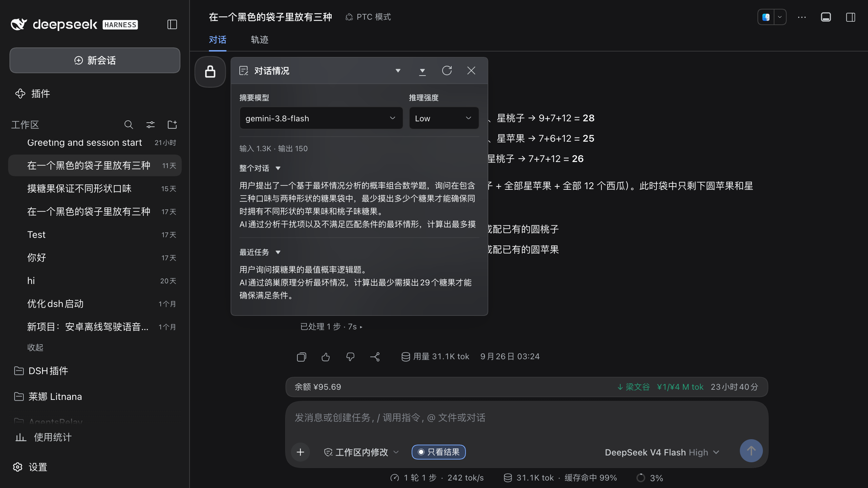Screen dimensions: 868x488
Task: Toggle the 只看结果 option
Action: (439, 452)
